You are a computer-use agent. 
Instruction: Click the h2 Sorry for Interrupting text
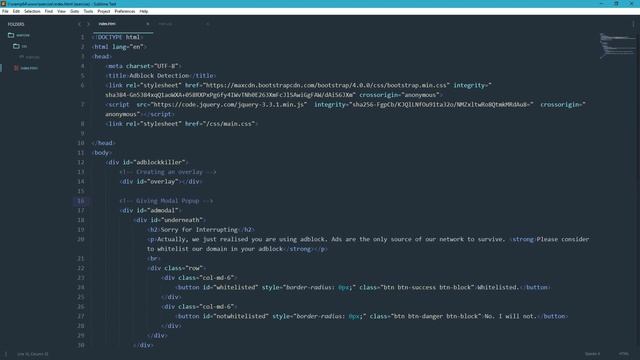pos(200,230)
